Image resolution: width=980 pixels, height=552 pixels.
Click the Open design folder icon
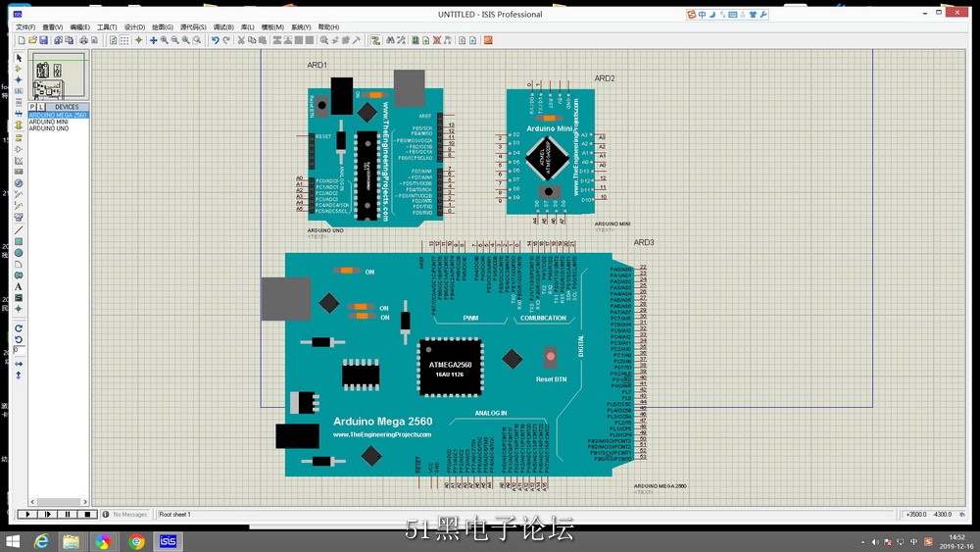pos(32,40)
